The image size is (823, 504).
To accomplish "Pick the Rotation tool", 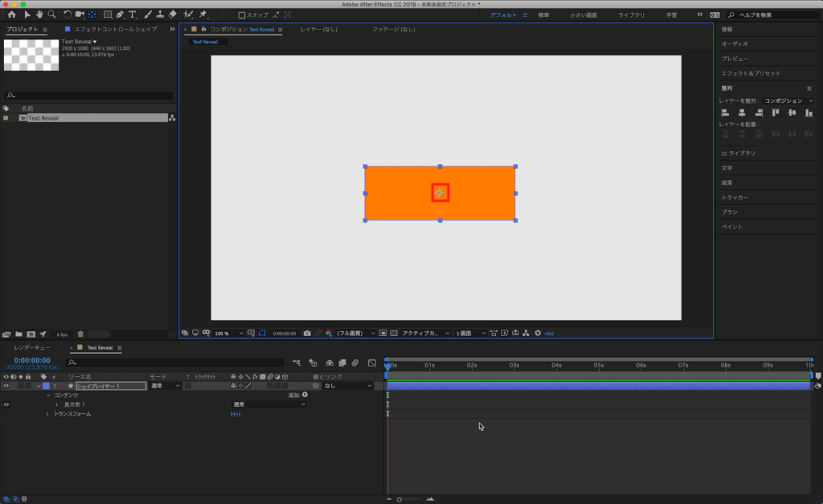I will 68,14.
